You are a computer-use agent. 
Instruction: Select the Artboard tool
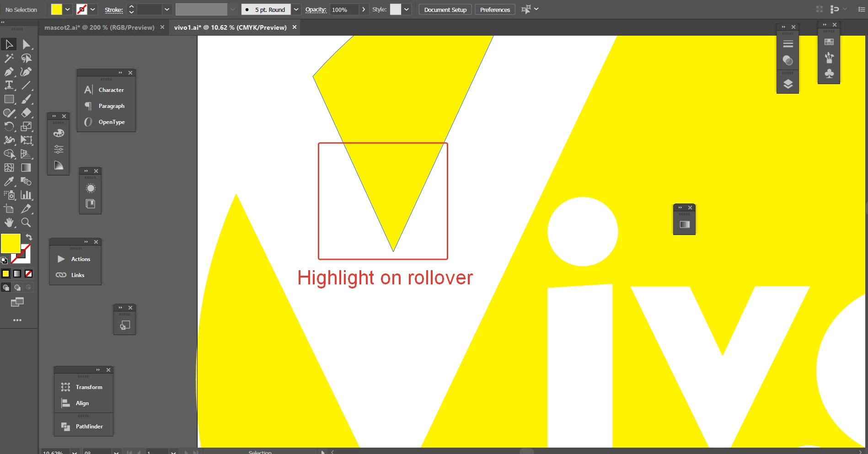pos(9,209)
